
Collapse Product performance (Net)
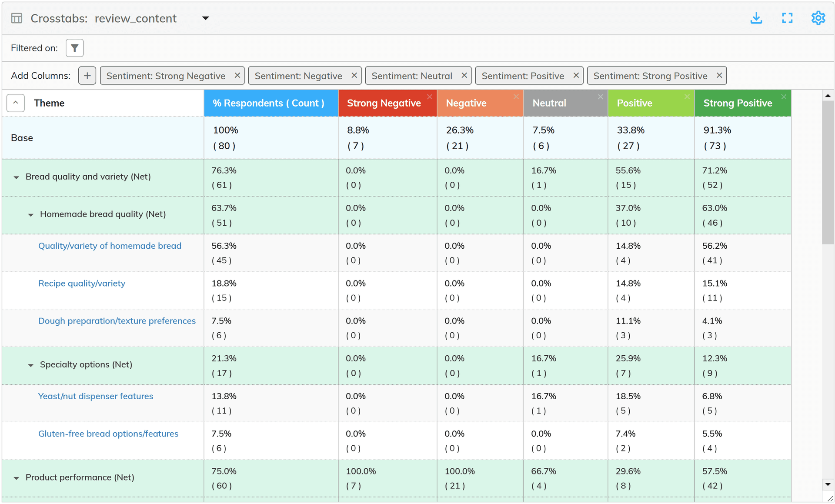16,478
